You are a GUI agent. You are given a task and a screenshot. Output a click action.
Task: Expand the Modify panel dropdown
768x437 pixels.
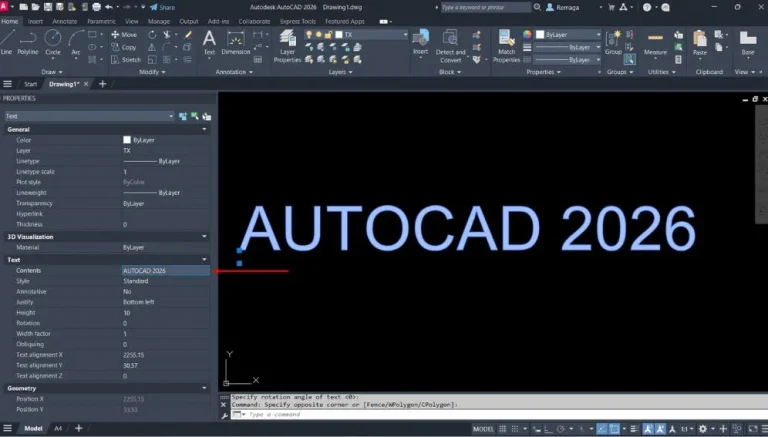[x=152, y=72]
